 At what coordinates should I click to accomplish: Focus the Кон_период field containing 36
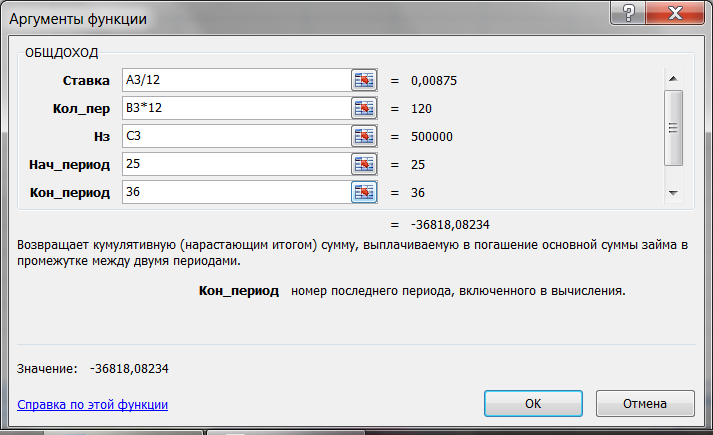click(x=236, y=192)
